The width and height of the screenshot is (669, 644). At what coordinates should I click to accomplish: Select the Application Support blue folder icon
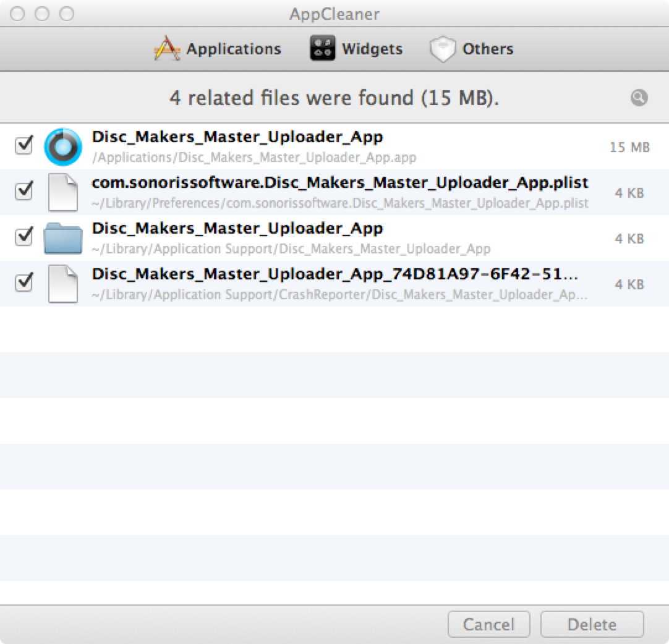[63, 238]
